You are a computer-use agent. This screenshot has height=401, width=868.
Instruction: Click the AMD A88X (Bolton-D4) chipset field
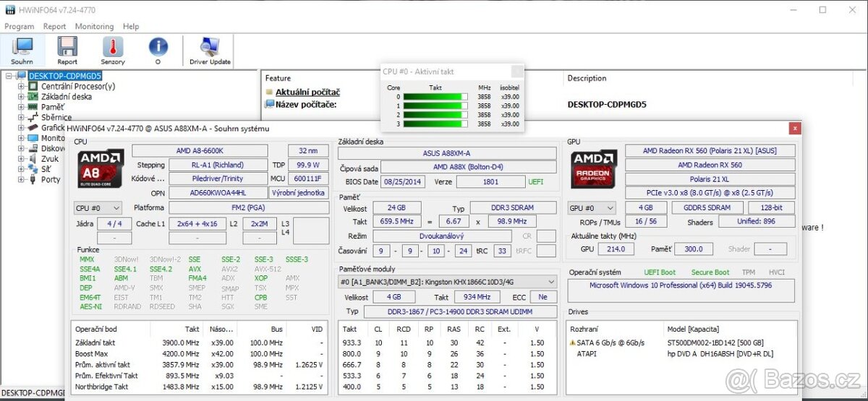pyautogui.click(x=468, y=167)
